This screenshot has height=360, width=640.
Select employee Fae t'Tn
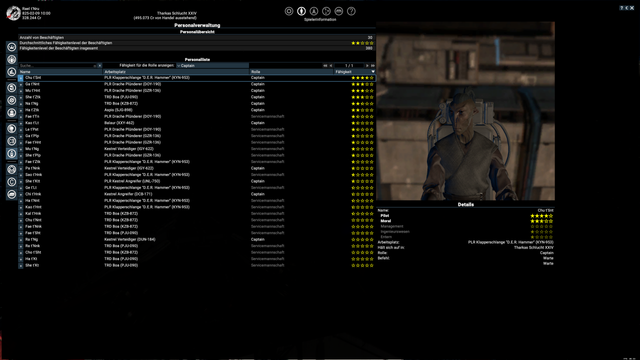32,117
